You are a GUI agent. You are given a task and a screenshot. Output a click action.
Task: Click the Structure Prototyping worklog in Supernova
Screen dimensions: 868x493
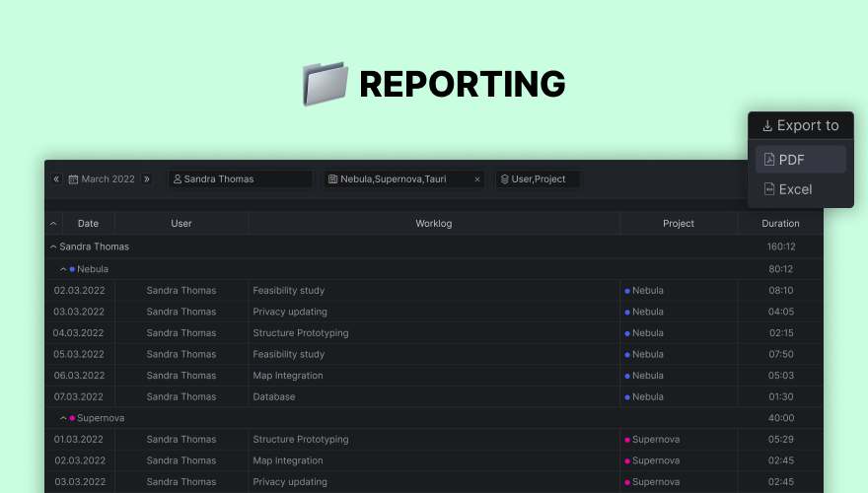click(x=301, y=440)
